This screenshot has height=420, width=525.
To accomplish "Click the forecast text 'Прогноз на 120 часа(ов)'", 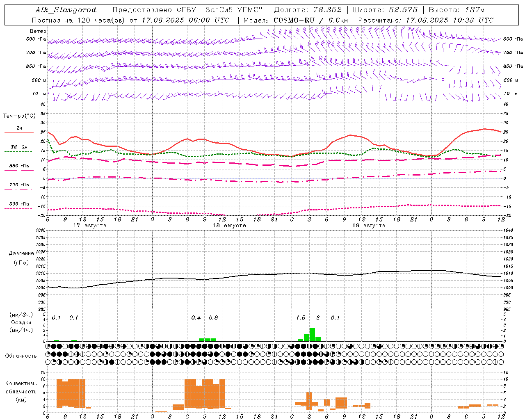I will coord(79,20).
